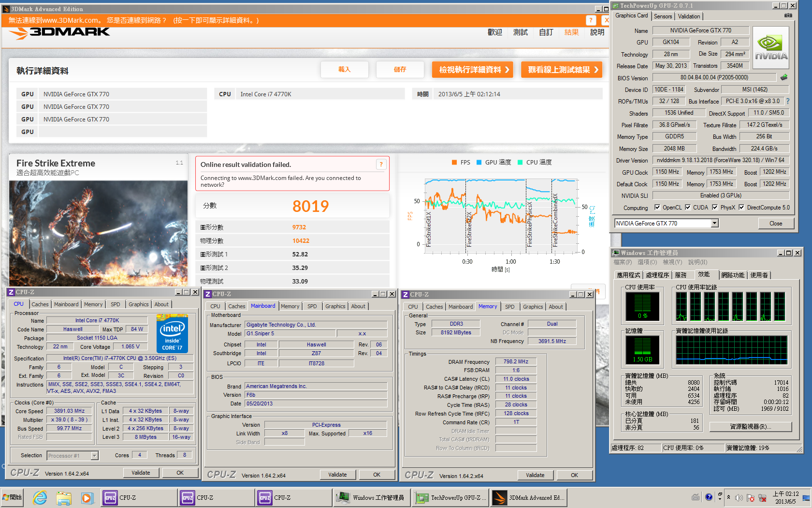
Task: Click the FPS and temperature graph
Action: point(500,215)
